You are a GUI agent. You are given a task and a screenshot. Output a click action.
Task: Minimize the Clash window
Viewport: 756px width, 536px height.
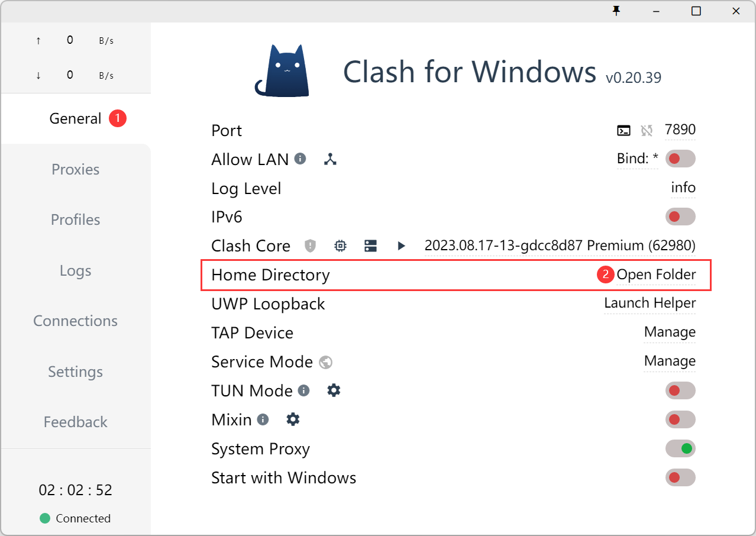pyautogui.click(x=657, y=11)
